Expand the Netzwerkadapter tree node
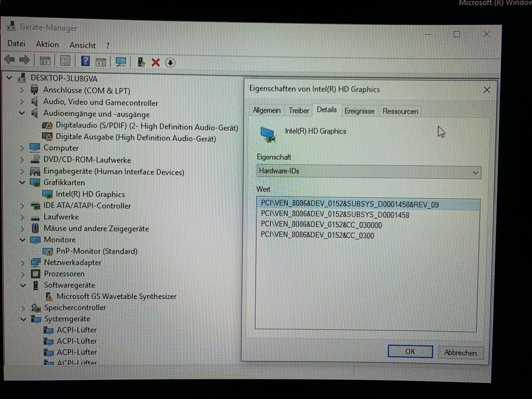The height and width of the screenshot is (399, 532). click(23, 263)
